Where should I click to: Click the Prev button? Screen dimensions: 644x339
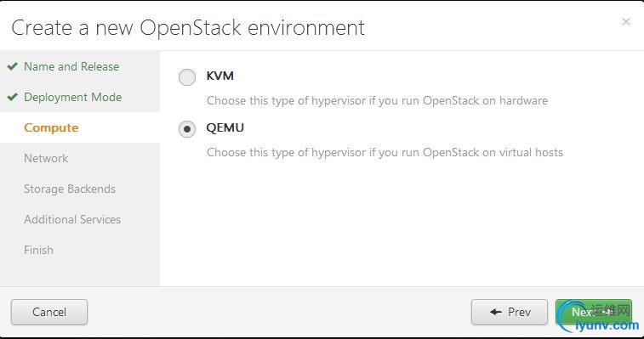click(510, 312)
